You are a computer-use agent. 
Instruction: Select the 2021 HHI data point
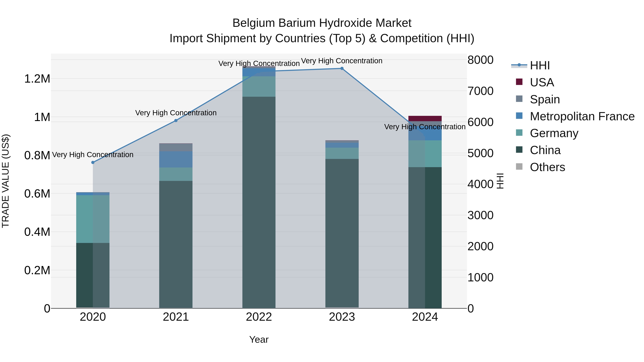coord(176,120)
